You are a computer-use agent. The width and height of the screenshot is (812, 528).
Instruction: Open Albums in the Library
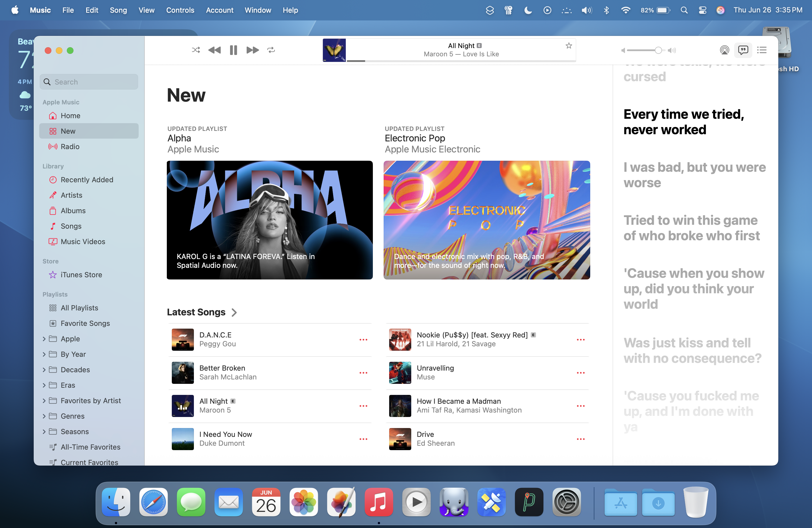(x=89, y=211)
